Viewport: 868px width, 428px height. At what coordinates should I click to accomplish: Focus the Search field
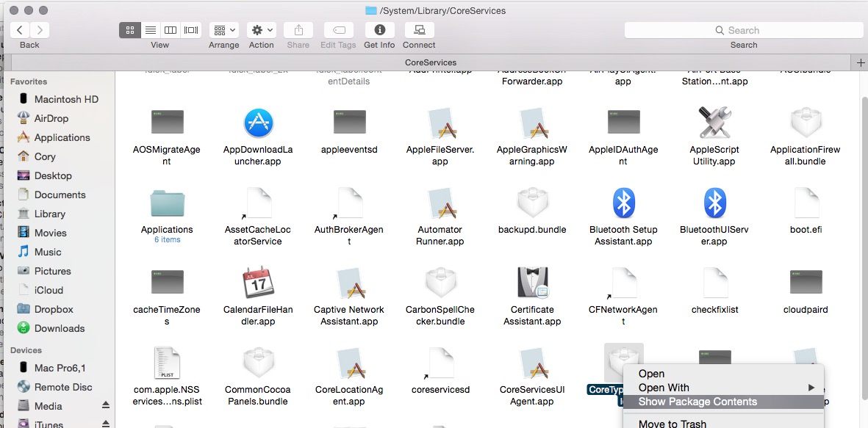(x=744, y=30)
